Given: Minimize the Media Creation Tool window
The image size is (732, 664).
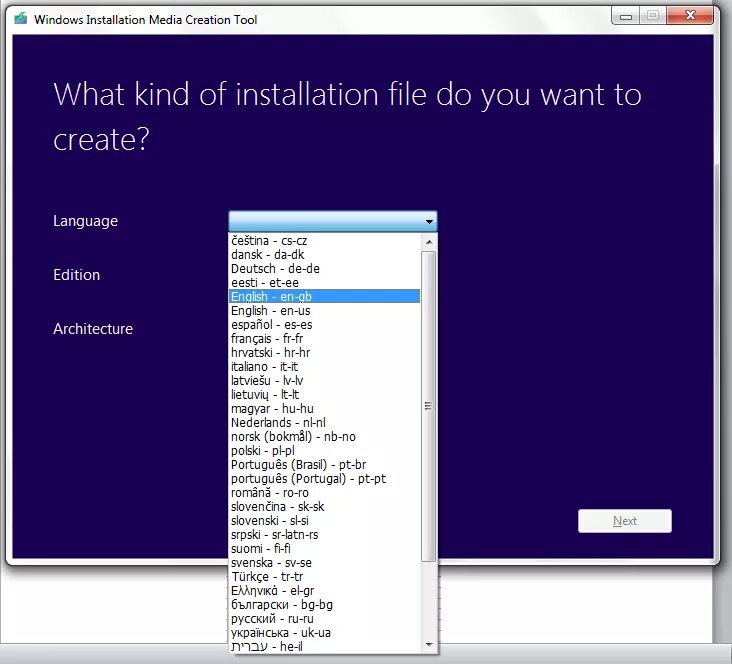Looking at the screenshot, I should point(626,16).
